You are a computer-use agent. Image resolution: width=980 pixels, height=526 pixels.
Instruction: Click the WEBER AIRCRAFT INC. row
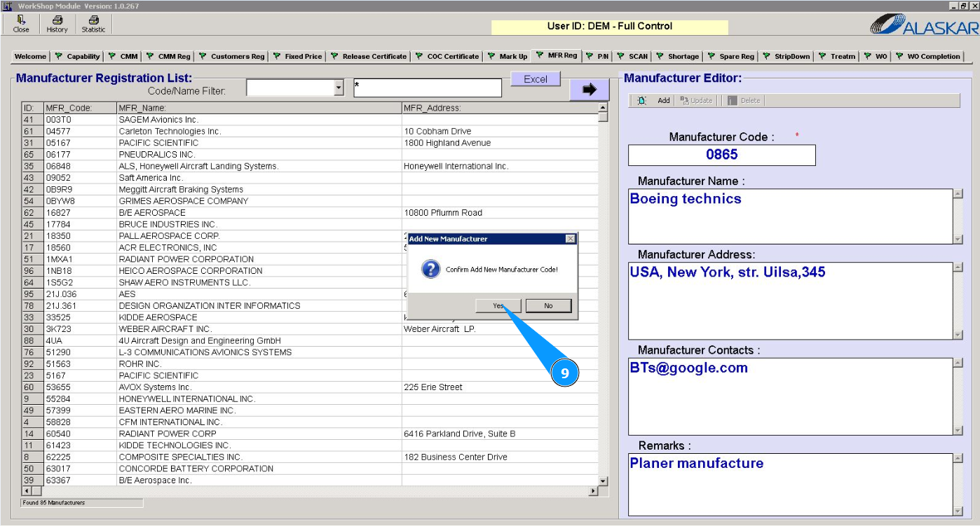310,328
